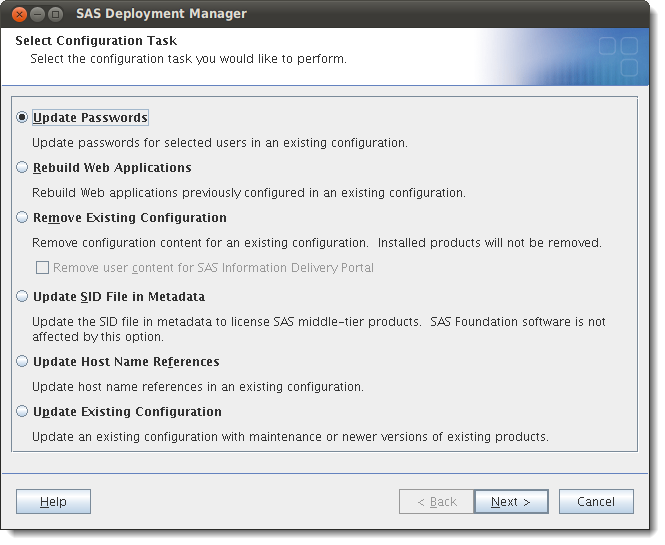
Task: Click the Update Passwords label text
Action: tap(90, 117)
